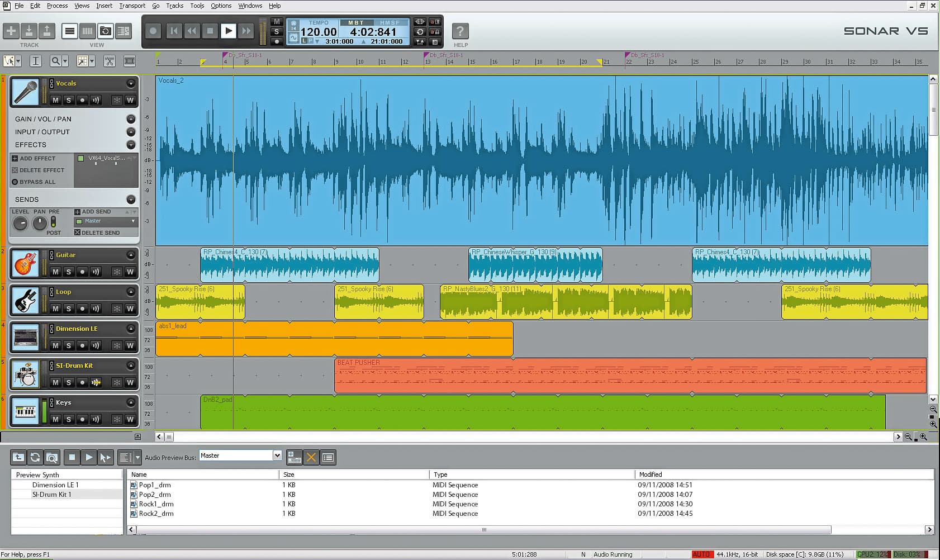Click rewind button in transport

tap(192, 31)
